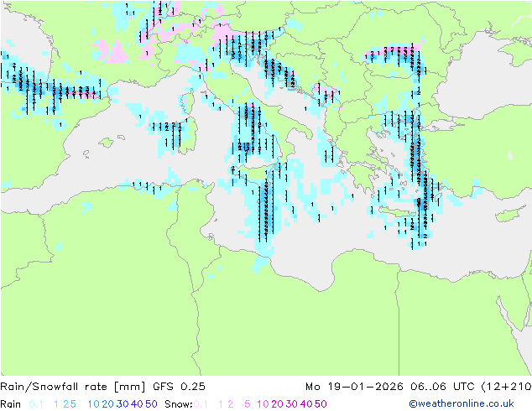
Task: Pick the Rain legend 0.1 value
Action: tap(36, 404)
